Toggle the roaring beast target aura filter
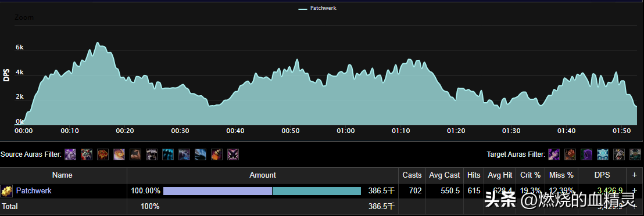This screenshot has width=644, height=216. pyautogui.click(x=619, y=154)
